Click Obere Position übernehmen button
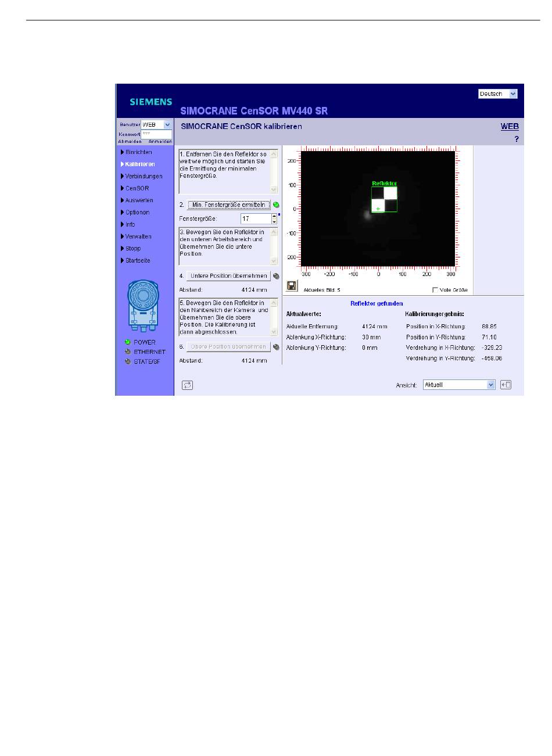This screenshot has height=756, width=552. tap(229, 347)
